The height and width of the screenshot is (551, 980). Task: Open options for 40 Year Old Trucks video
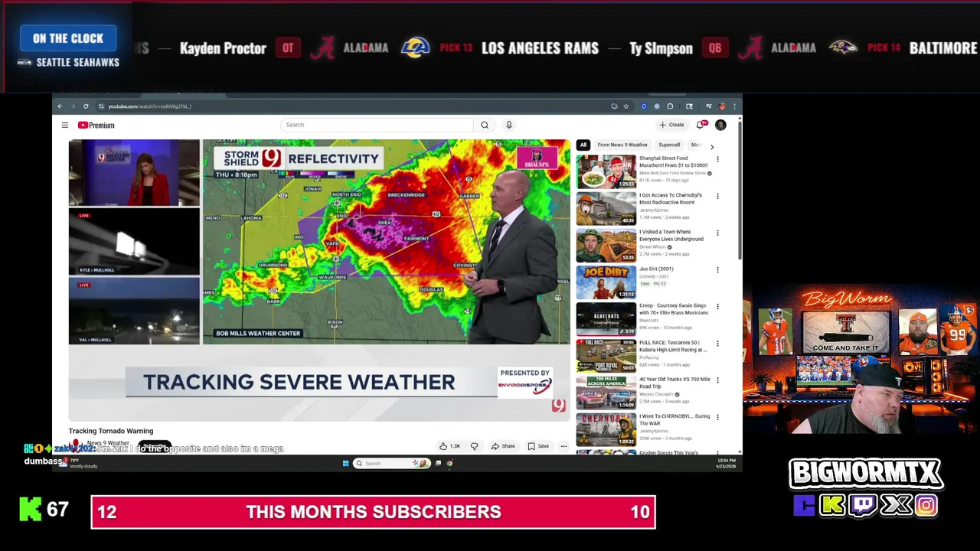tap(717, 380)
